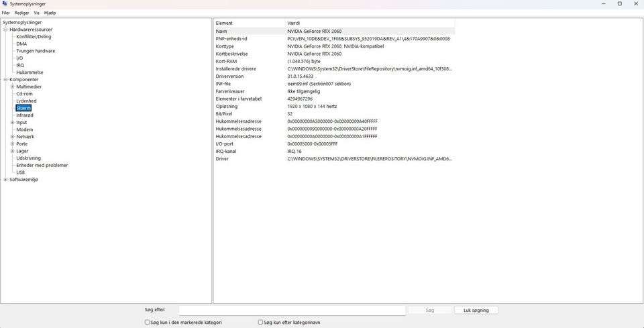This screenshot has height=328, width=644.
Task: Maximize the Systemoplysninger window
Action: coord(619,4)
